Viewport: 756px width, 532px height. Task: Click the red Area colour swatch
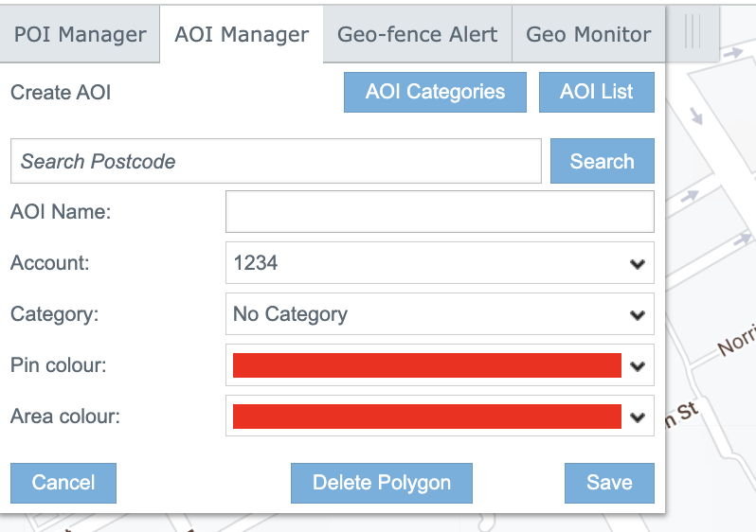426,417
